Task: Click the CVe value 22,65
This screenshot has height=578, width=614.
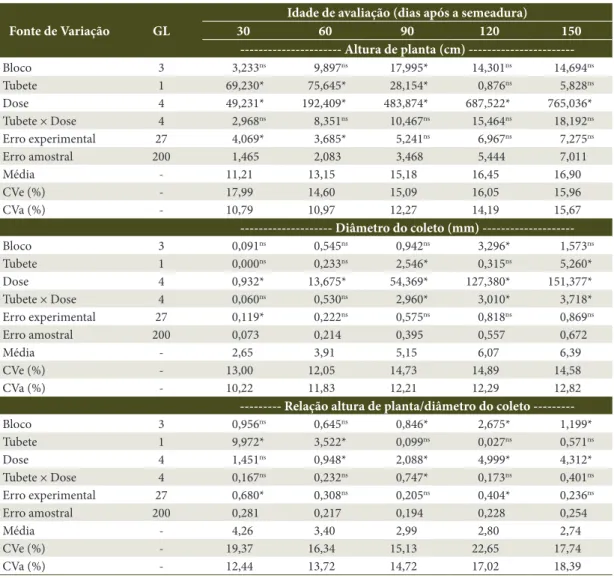Action: tap(486, 549)
